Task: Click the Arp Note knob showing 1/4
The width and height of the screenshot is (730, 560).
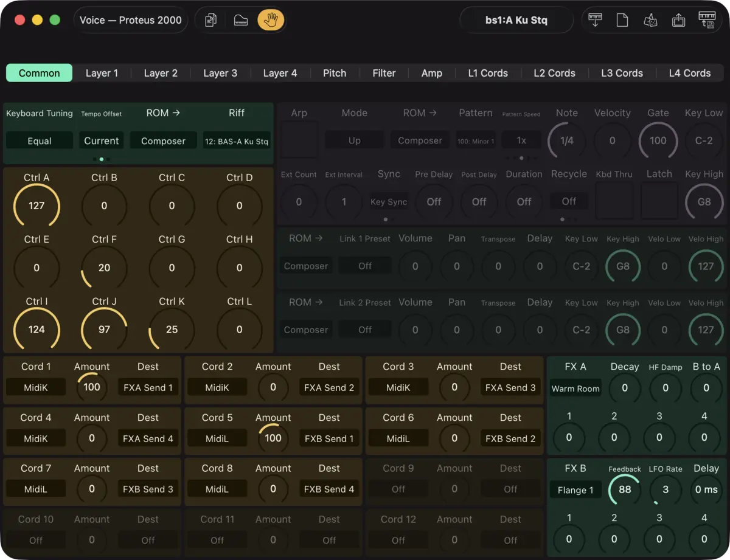Action: pyautogui.click(x=567, y=140)
